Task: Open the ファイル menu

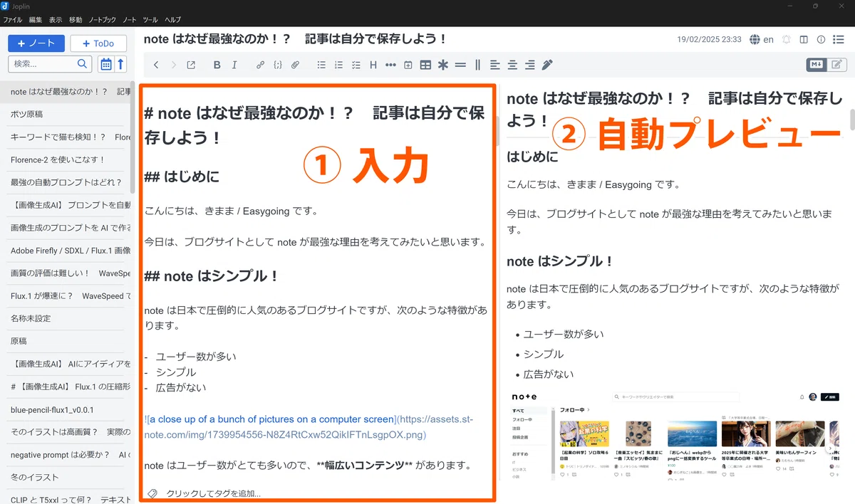Action: pyautogui.click(x=12, y=20)
